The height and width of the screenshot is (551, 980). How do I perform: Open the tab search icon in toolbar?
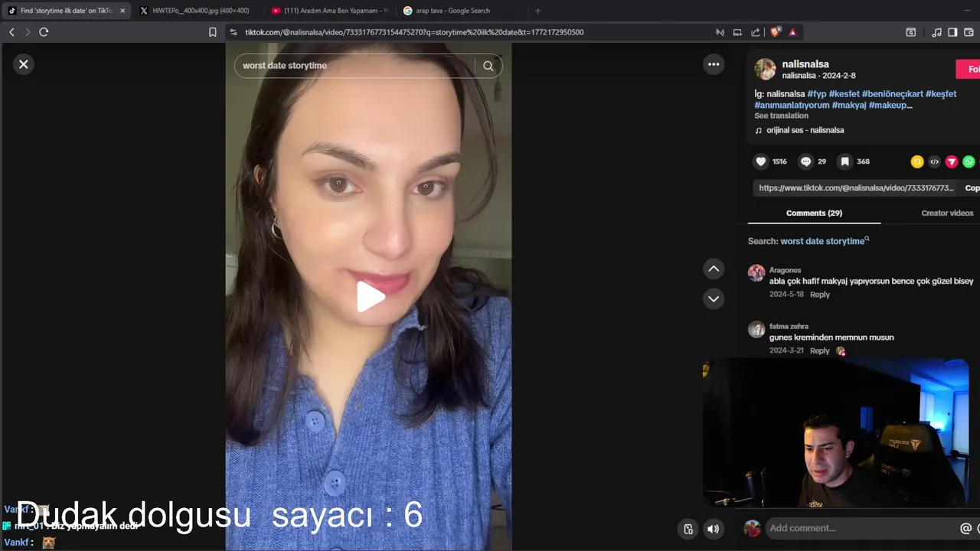point(911,32)
